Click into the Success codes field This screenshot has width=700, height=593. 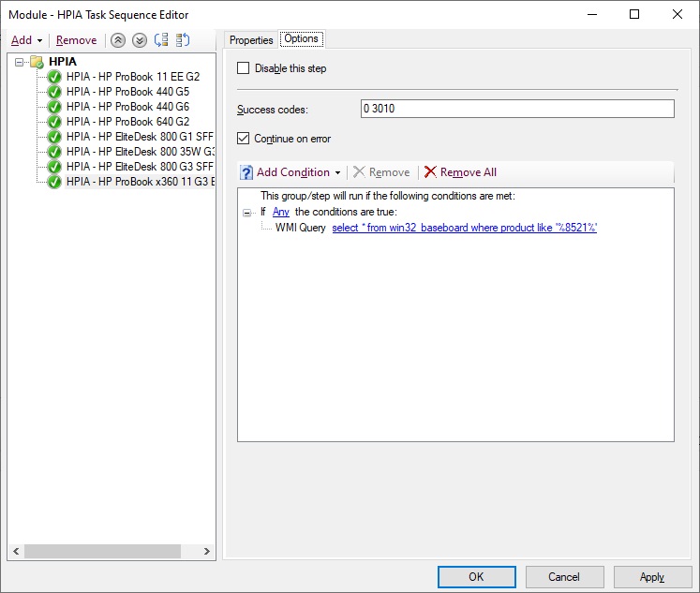516,109
